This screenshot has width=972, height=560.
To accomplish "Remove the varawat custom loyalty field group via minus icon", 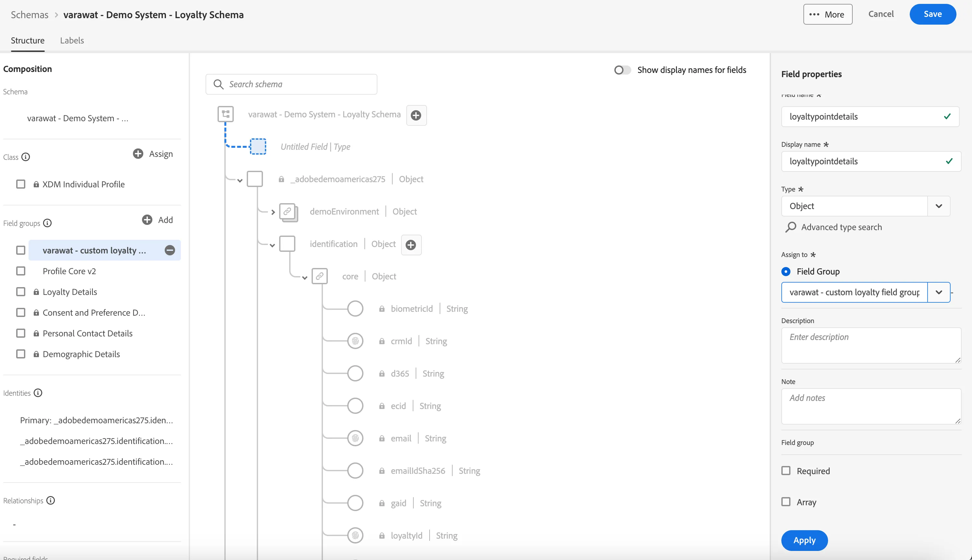I will tap(170, 251).
